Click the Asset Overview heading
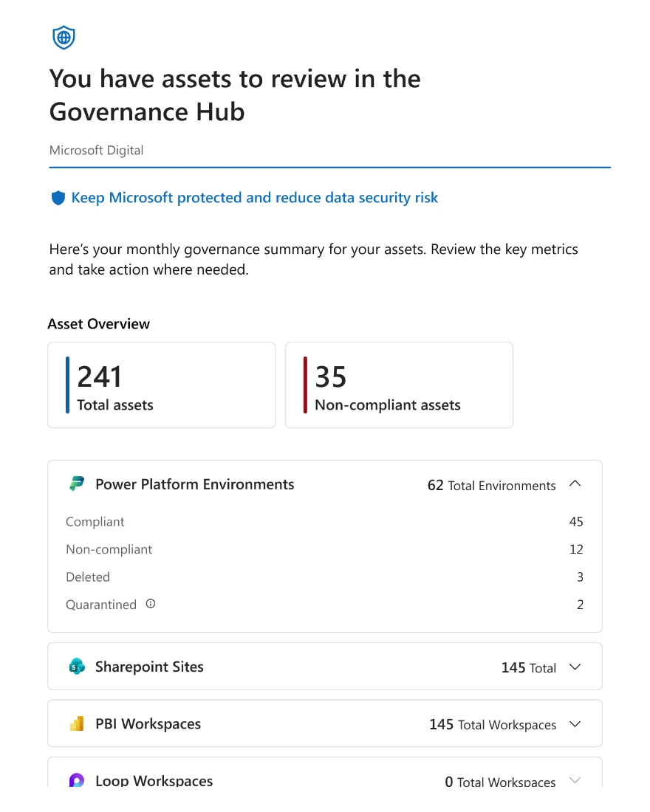The width and height of the screenshot is (650, 812). (x=98, y=324)
